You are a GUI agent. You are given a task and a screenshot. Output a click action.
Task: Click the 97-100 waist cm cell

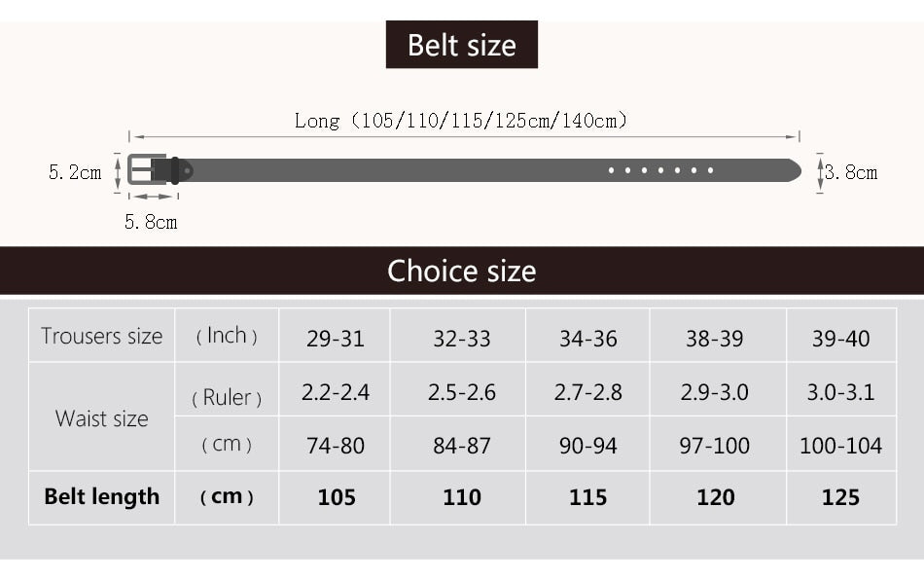[715, 446]
